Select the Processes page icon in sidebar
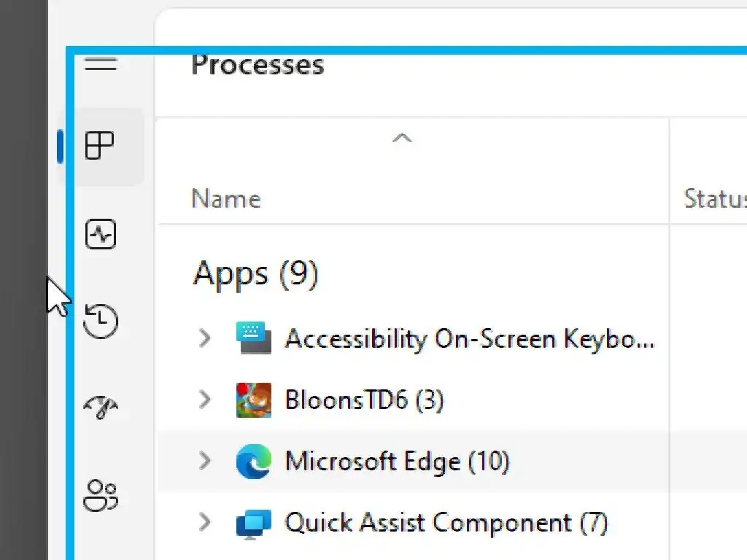The image size is (747, 560). click(101, 146)
